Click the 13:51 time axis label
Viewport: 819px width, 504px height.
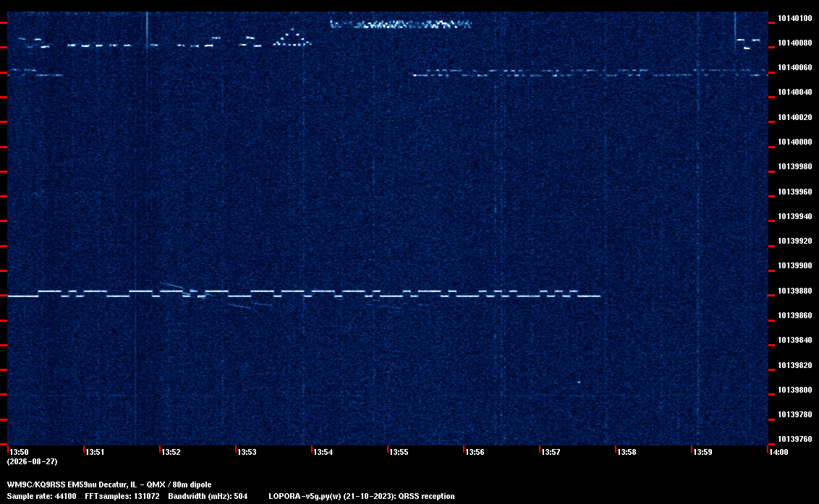pos(95,452)
